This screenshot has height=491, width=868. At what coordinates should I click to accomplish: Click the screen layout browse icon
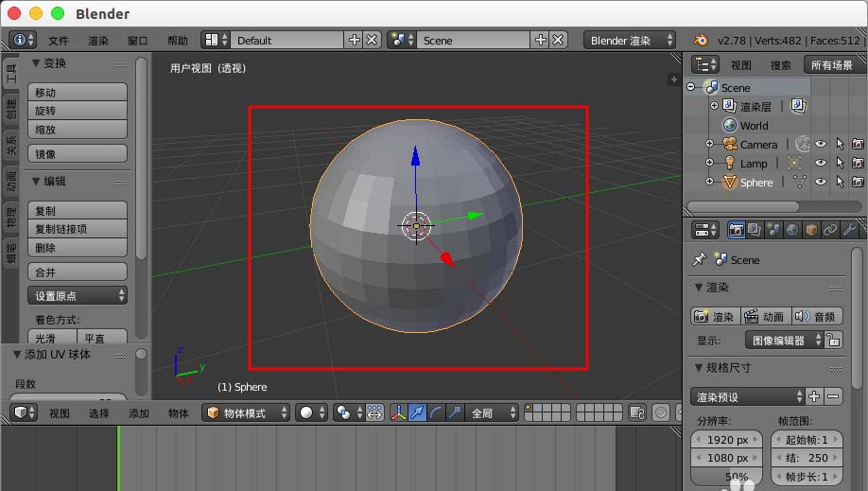(216, 40)
